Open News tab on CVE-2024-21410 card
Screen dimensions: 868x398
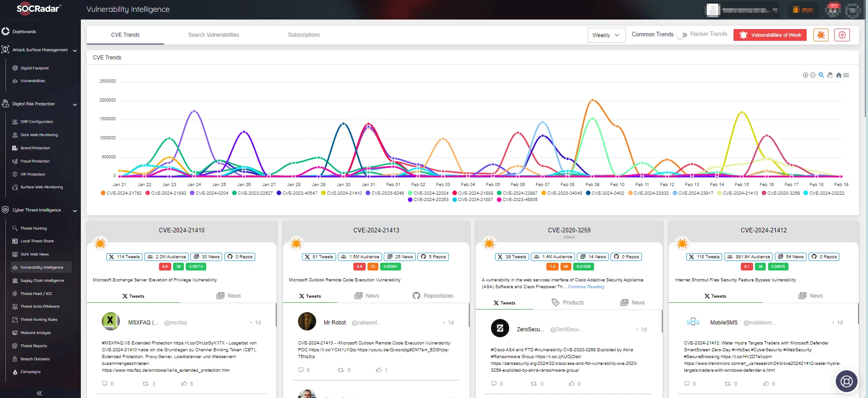tap(229, 295)
